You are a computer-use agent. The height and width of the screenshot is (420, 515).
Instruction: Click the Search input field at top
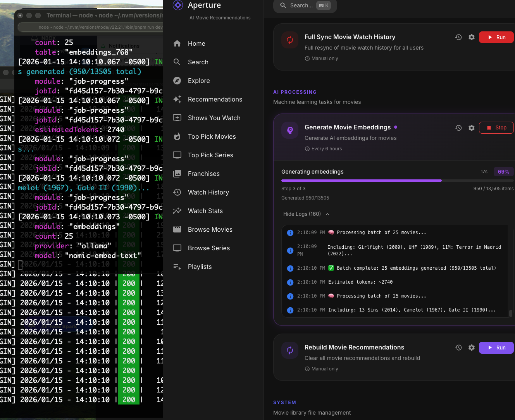click(305, 5)
